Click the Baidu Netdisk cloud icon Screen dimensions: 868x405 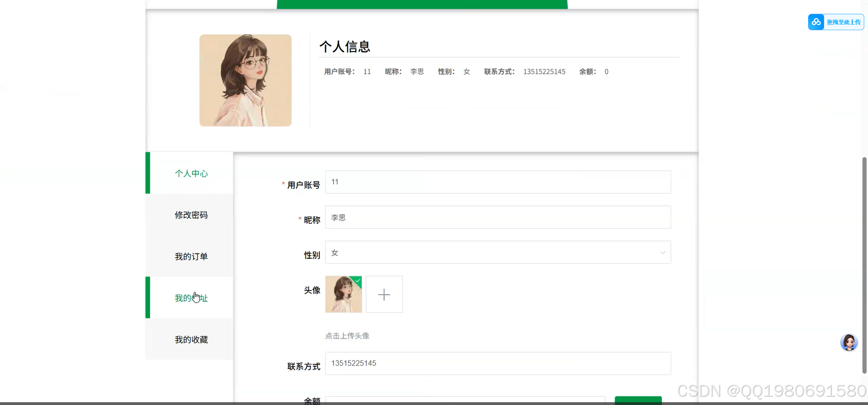point(816,22)
